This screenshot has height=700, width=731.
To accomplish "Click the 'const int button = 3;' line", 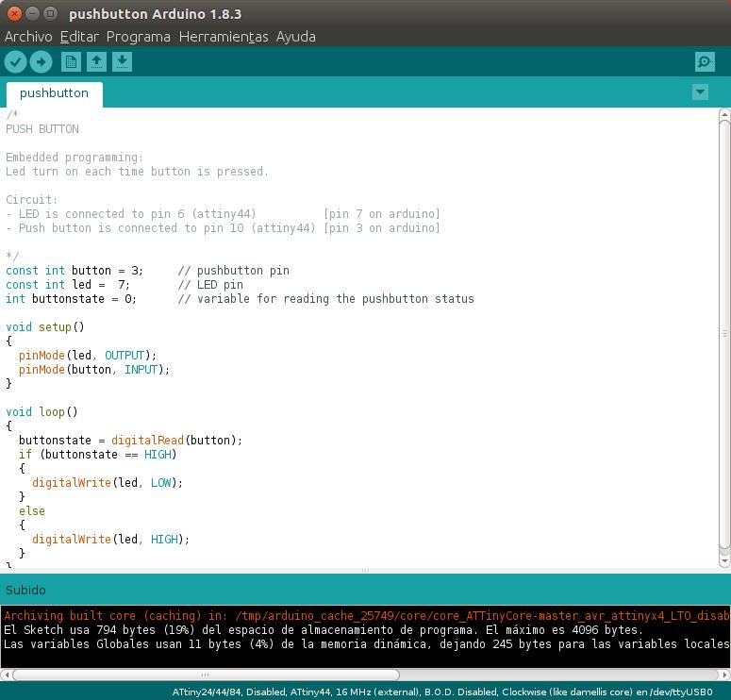I will pos(75,271).
